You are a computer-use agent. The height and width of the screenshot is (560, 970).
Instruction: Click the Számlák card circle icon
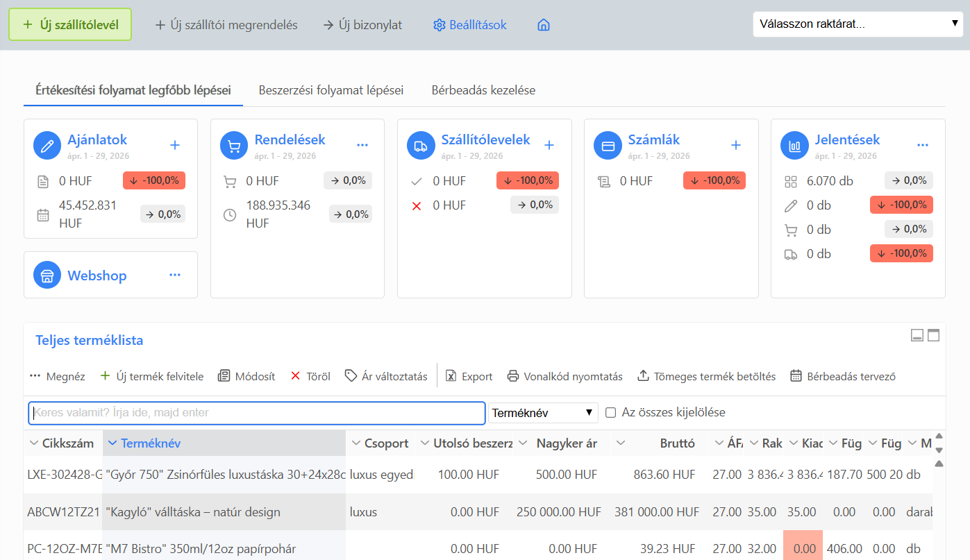(608, 146)
